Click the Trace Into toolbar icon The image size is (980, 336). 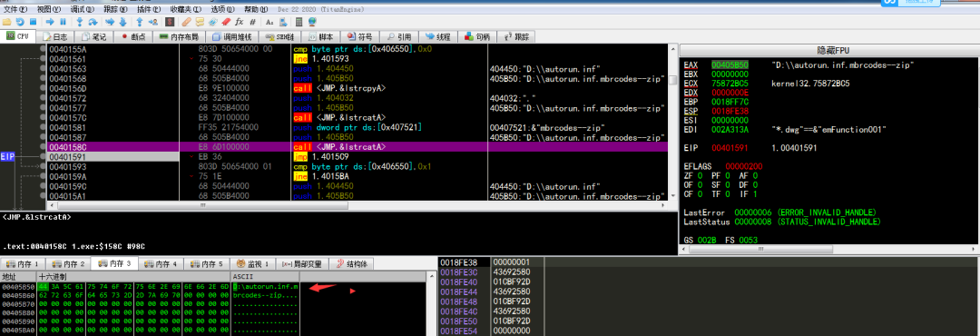[x=110, y=22]
